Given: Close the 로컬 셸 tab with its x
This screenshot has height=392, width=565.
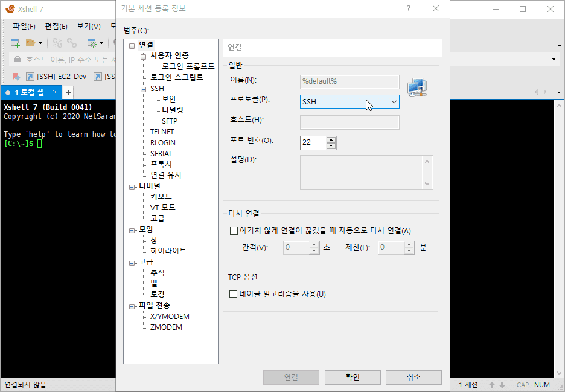Looking at the screenshot, I should 54,92.
